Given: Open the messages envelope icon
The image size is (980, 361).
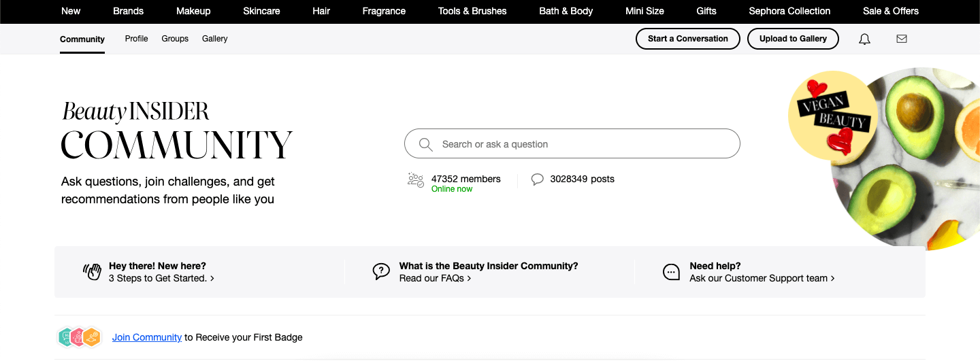Looking at the screenshot, I should pos(902,39).
